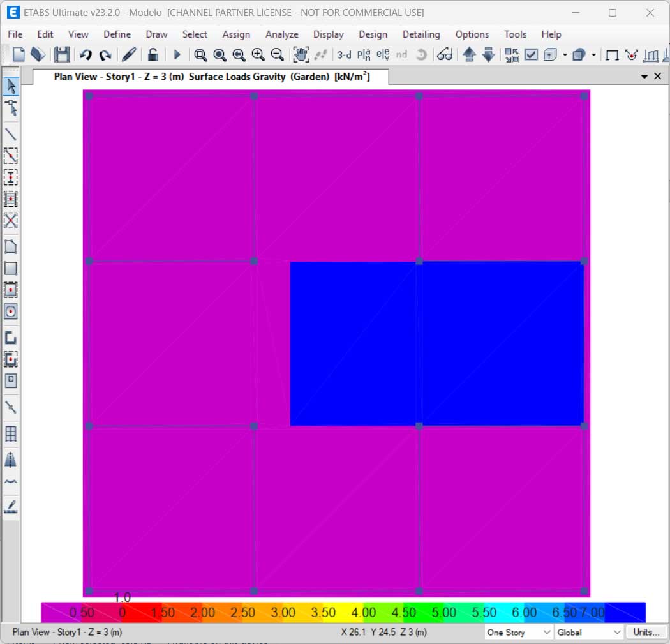Toggle the object shrink glasses icon
670x644 pixels.
coord(445,55)
